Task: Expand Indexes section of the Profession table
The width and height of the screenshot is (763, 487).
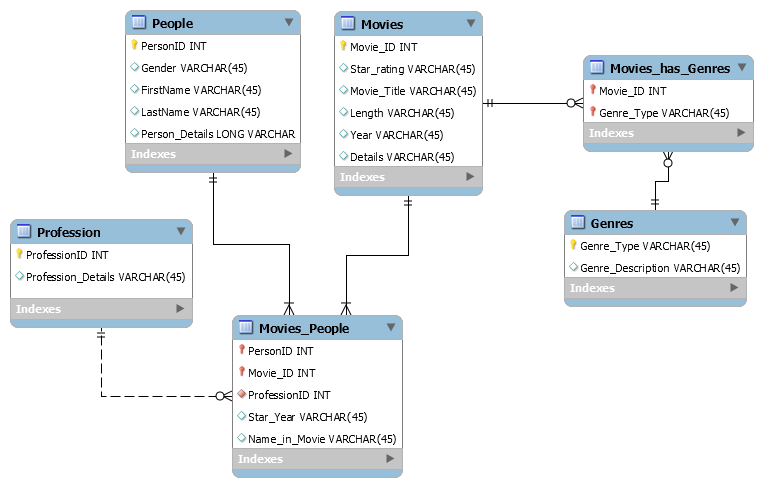Action: tap(180, 308)
